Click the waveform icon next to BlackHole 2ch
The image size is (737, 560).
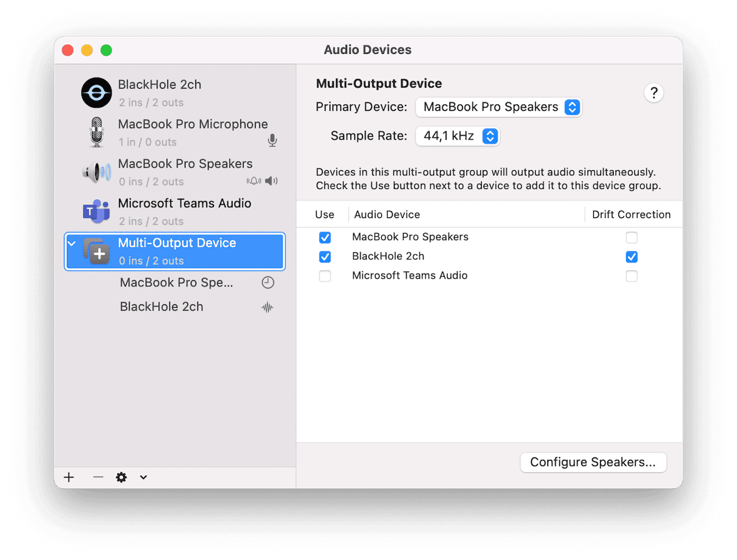tap(267, 307)
